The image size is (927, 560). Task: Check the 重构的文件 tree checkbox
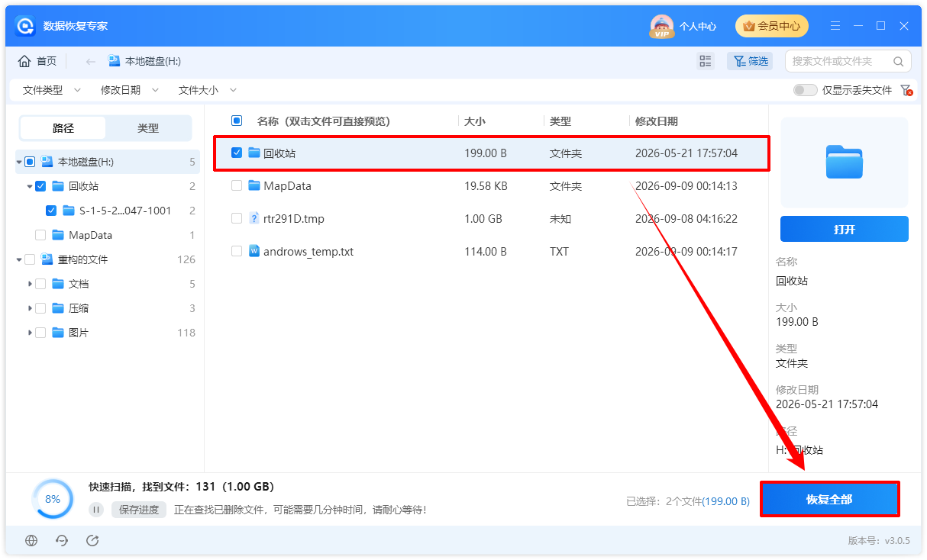point(30,259)
